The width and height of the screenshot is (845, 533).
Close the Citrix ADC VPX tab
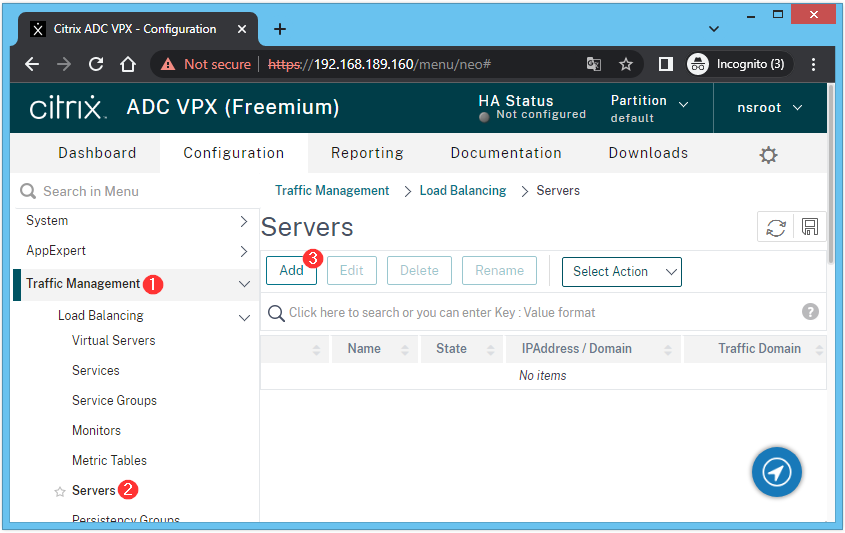tap(242, 29)
